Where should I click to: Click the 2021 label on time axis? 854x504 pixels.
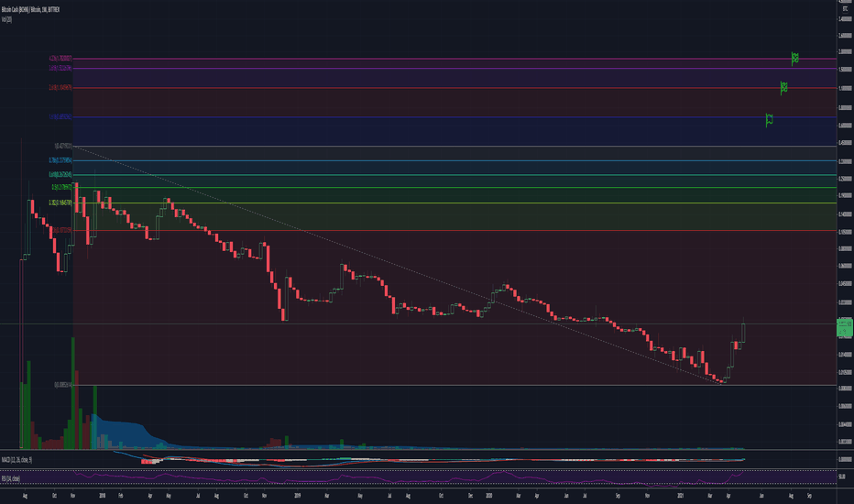(681, 496)
